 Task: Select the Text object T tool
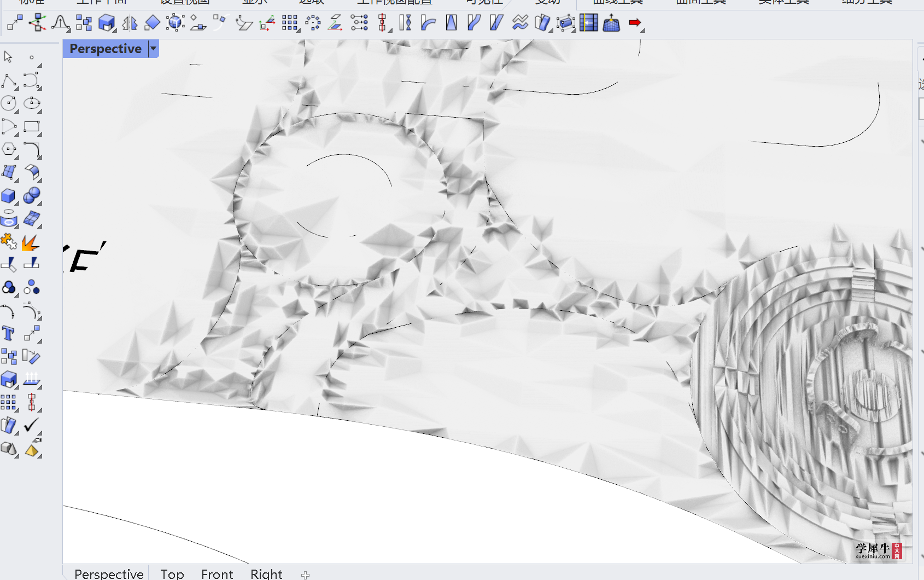point(9,333)
